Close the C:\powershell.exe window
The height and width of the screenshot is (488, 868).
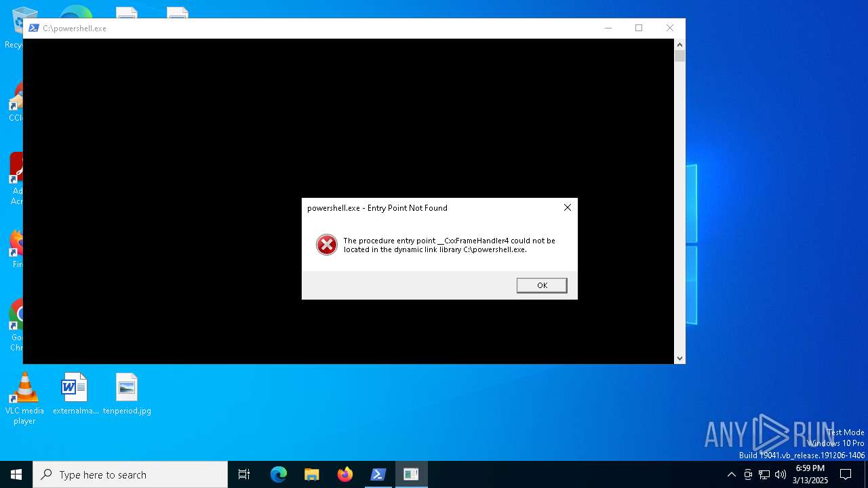670,28
